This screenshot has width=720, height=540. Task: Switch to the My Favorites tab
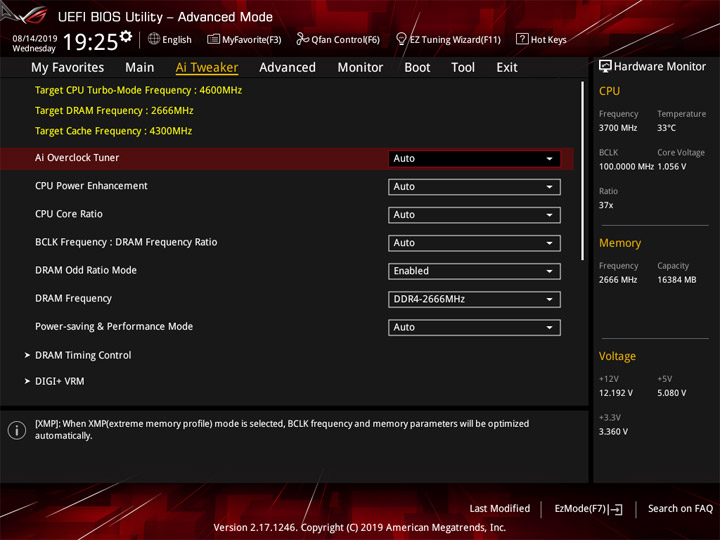point(68,68)
